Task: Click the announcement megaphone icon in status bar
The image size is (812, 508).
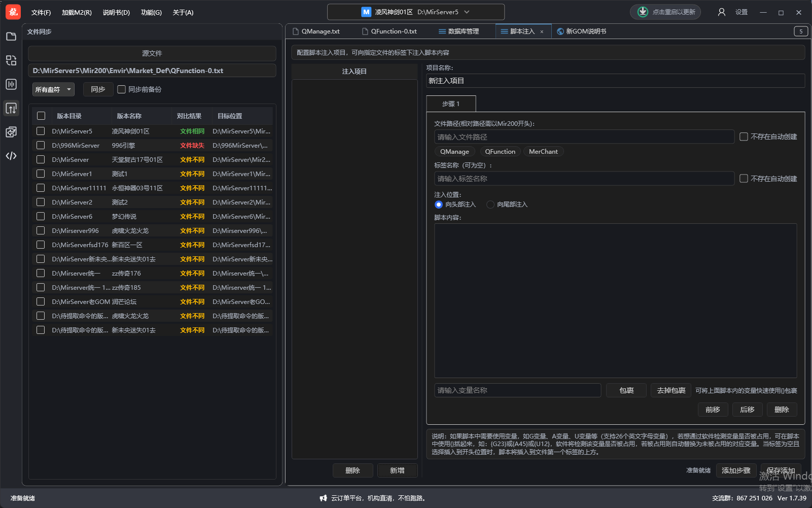Action: pos(323,498)
